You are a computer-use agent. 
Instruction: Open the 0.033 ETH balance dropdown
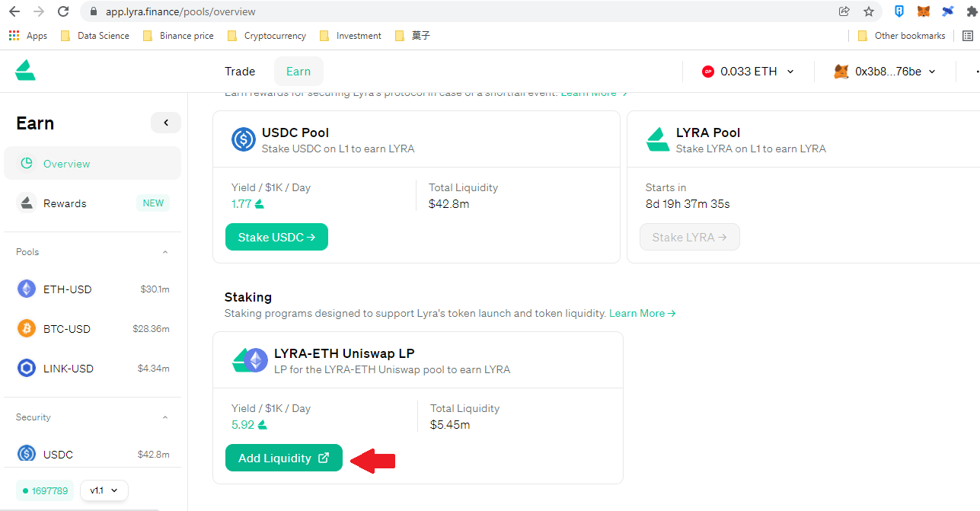[x=749, y=72]
